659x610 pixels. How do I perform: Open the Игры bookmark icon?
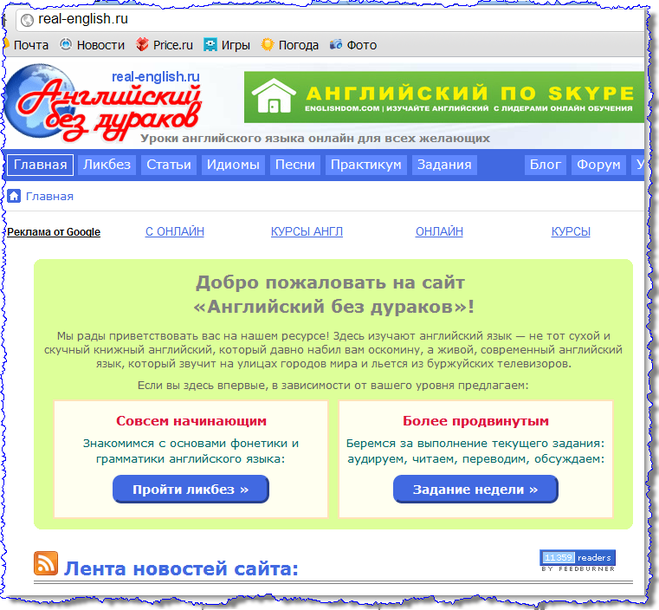211,45
